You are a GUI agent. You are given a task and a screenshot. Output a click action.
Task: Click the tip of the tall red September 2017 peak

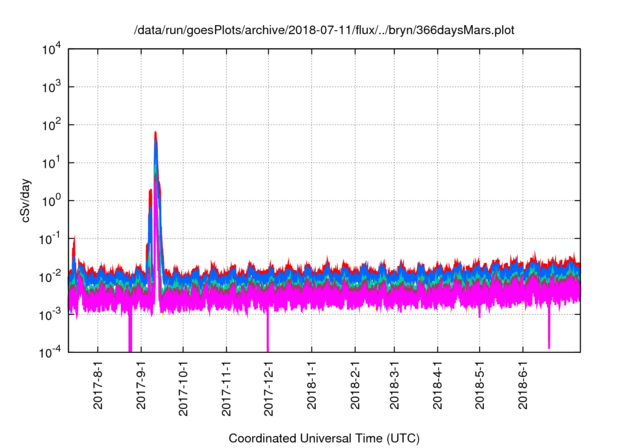(x=155, y=132)
